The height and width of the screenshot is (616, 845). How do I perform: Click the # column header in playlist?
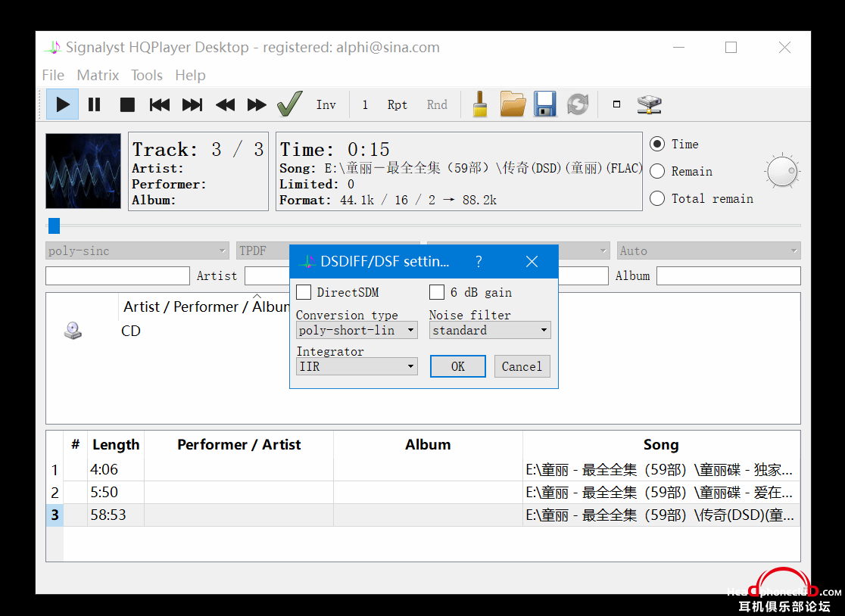point(76,445)
